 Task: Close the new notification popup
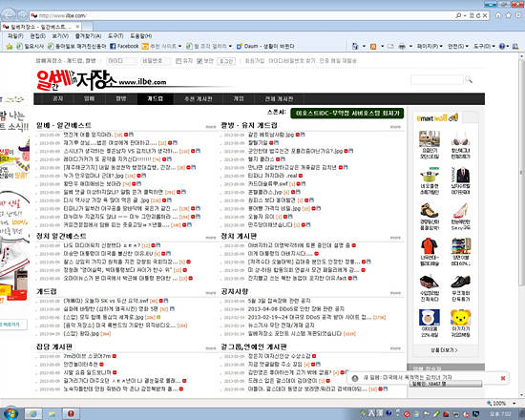[x=502, y=378]
